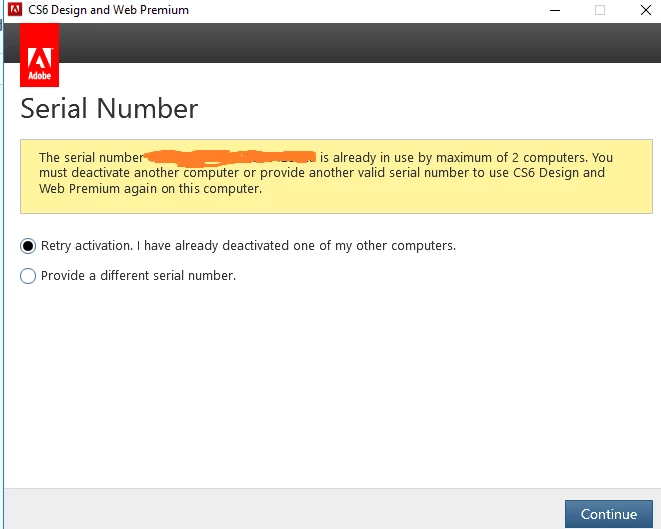
Task: Click the Serial Number heading
Action: pyautogui.click(x=109, y=109)
